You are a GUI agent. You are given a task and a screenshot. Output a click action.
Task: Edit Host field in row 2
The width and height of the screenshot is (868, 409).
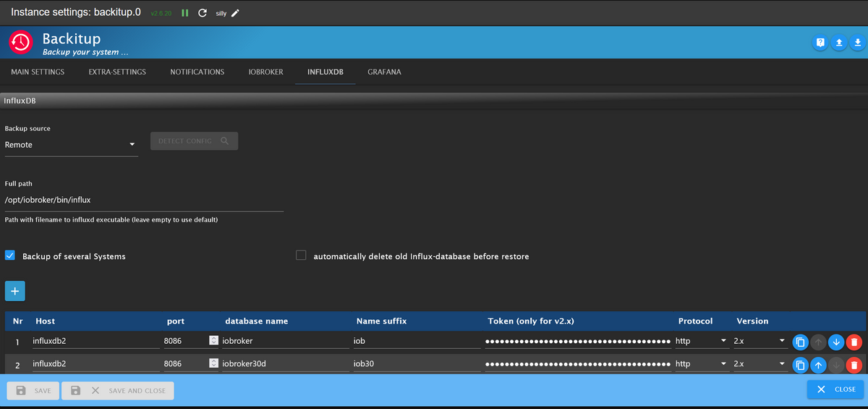[x=95, y=364]
